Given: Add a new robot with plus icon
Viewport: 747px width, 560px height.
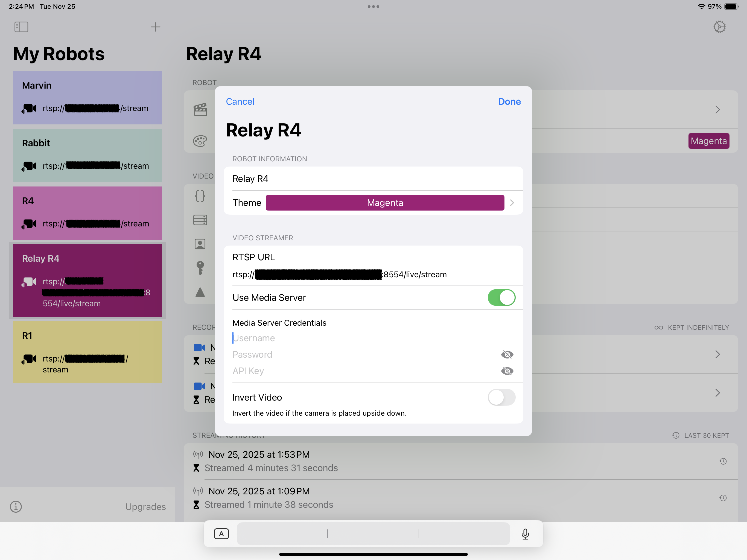Looking at the screenshot, I should (155, 27).
